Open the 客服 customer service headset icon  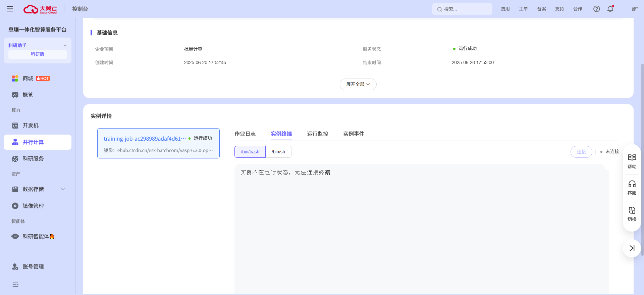pos(632,184)
